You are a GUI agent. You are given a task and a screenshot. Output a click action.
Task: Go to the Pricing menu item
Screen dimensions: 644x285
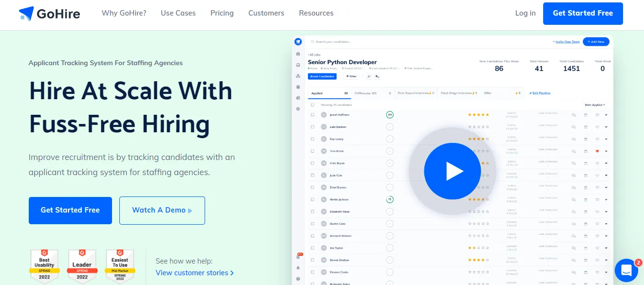tap(222, 13)
